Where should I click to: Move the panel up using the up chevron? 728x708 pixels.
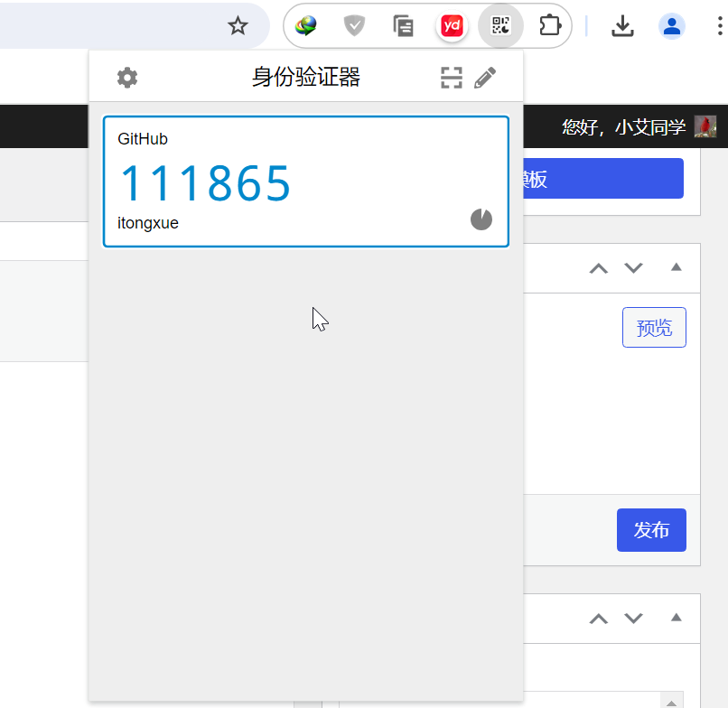(x=598, y=268)
